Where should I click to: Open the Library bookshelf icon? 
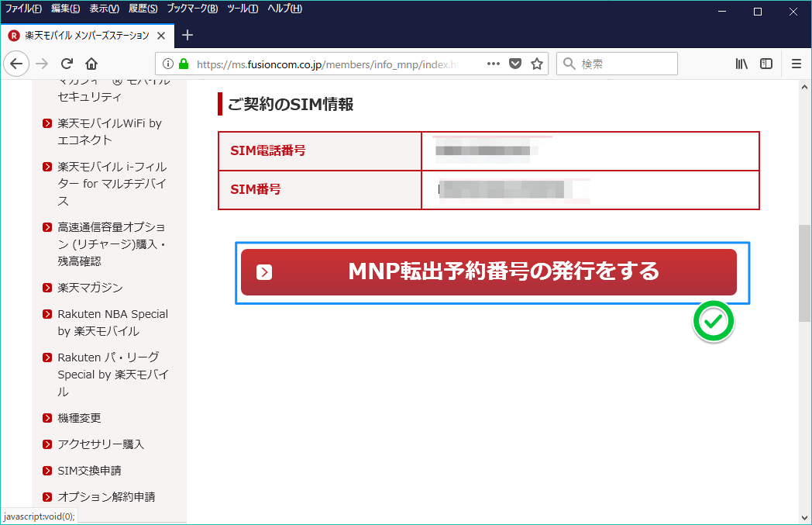click(741, 64)
